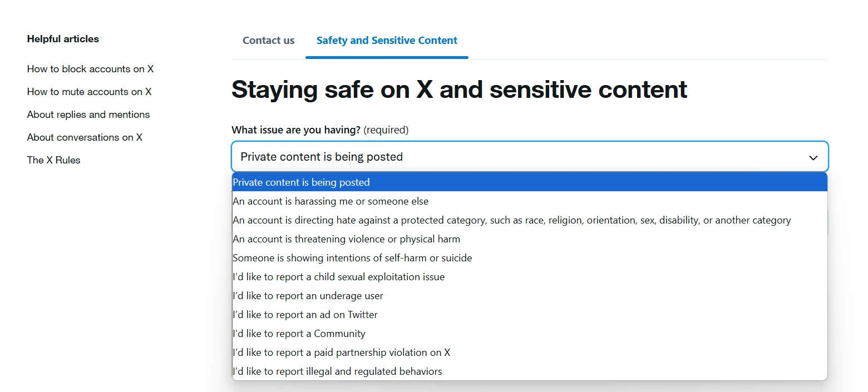The height and width of the screenshot is (392, 868).
Task: Open the 'About replies and mentions' article
Action: point(88,115)
